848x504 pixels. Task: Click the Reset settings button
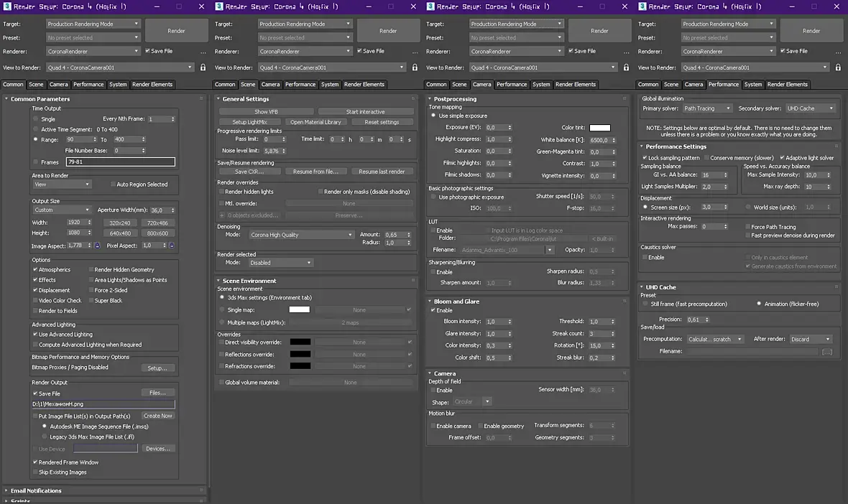[382, 122]
